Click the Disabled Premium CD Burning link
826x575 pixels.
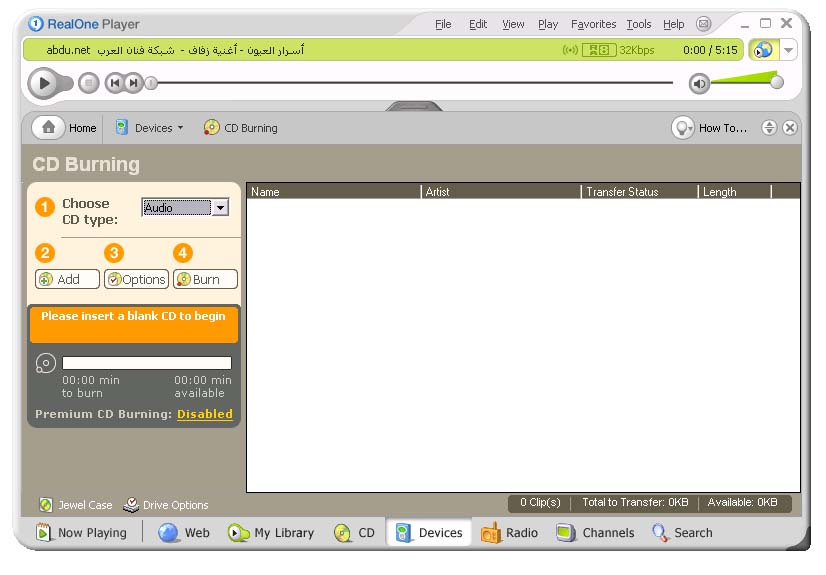click(x=204, y=414)
